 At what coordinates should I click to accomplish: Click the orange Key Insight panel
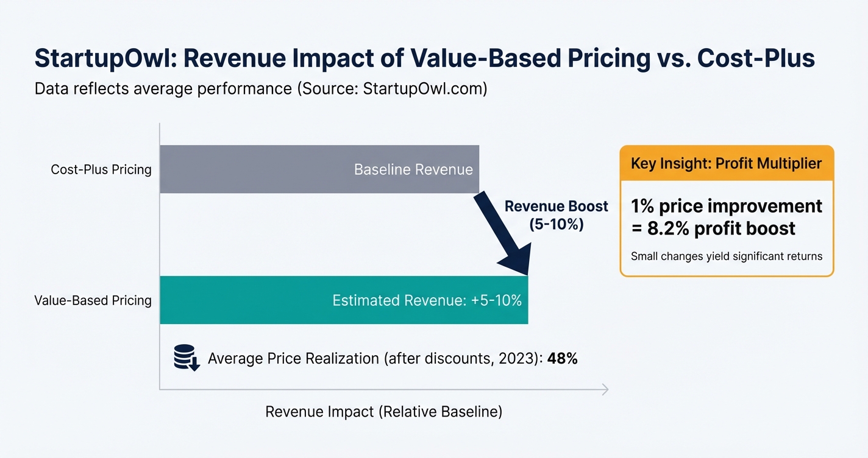726,210
